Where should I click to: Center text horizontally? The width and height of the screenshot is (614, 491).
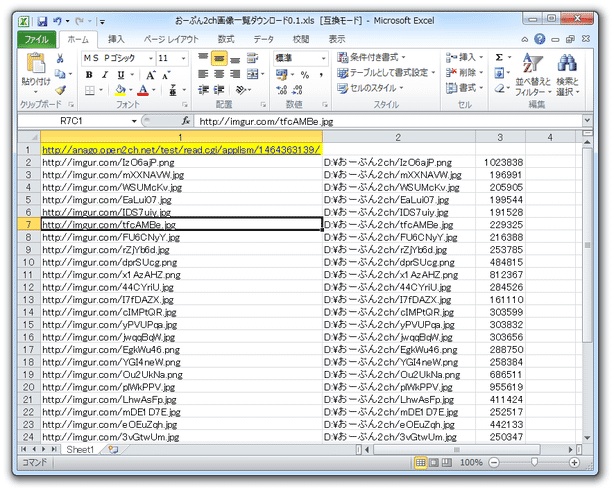(219, 74)
